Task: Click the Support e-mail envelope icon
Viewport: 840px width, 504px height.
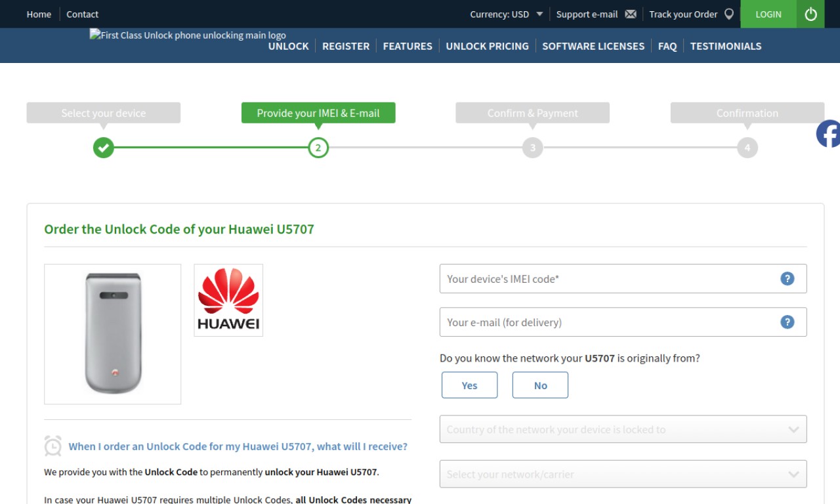Action: [631, 14]
